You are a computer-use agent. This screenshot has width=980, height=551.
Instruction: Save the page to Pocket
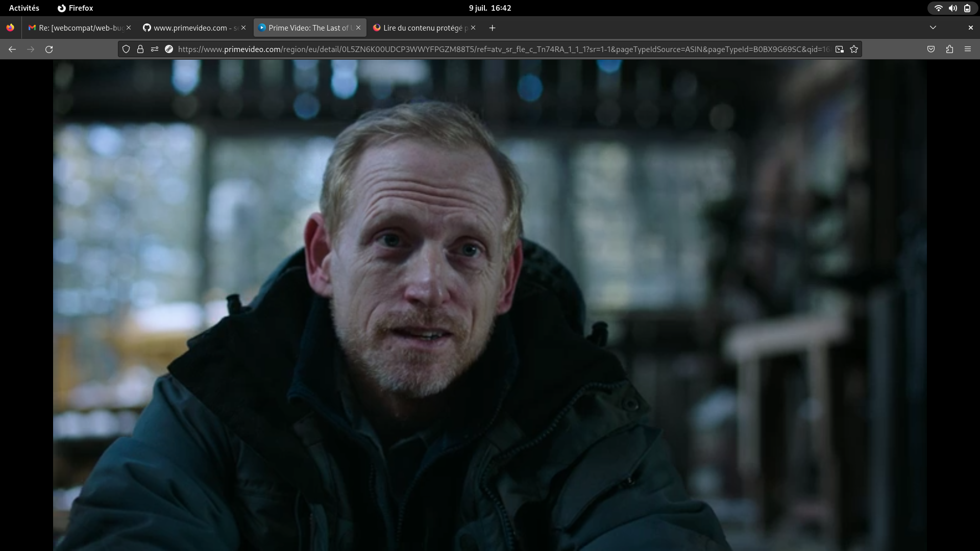tap(930, 49)
